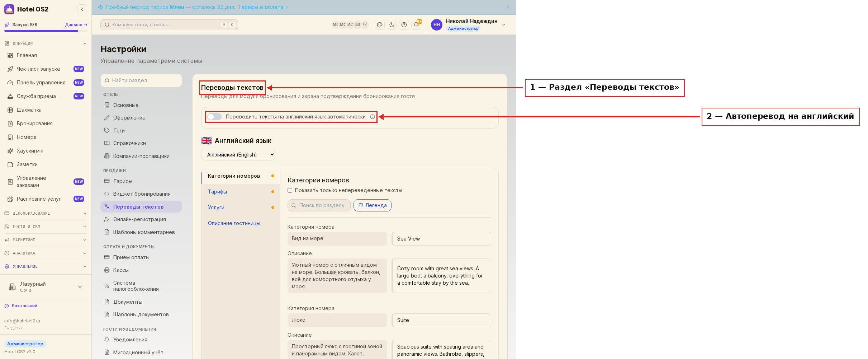868x359 pixels.
Task: Open the База знаний link
Action: 21,306
